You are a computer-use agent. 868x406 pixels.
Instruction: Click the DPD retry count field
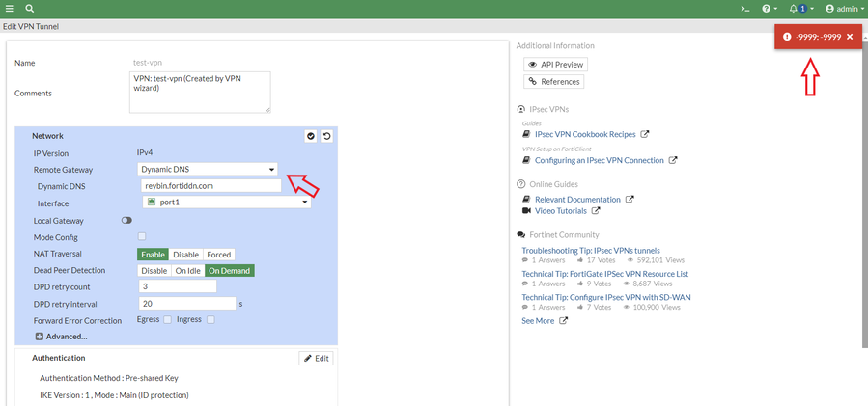point(178,287)
